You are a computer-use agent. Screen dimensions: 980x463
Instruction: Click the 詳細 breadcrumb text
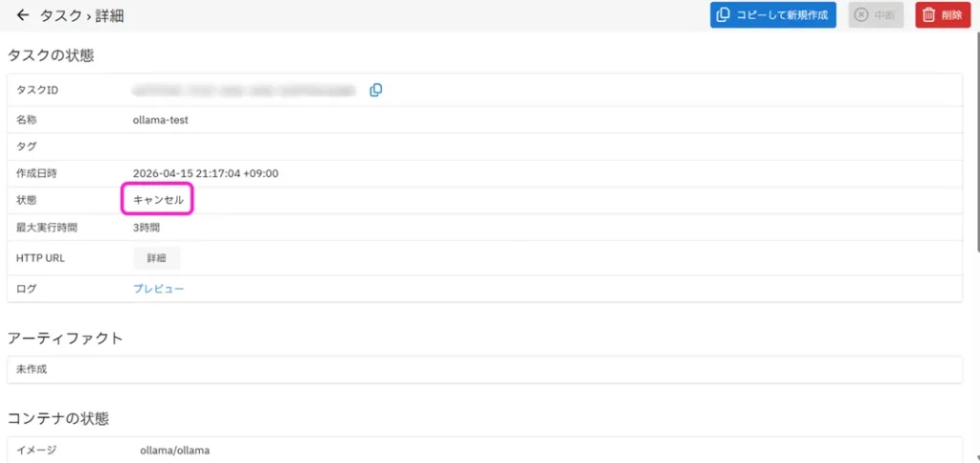click(x=109, y=16)
